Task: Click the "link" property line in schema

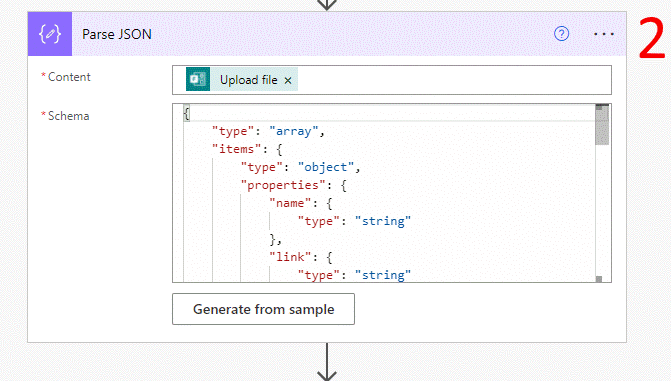Action: (x=300, y=257)
